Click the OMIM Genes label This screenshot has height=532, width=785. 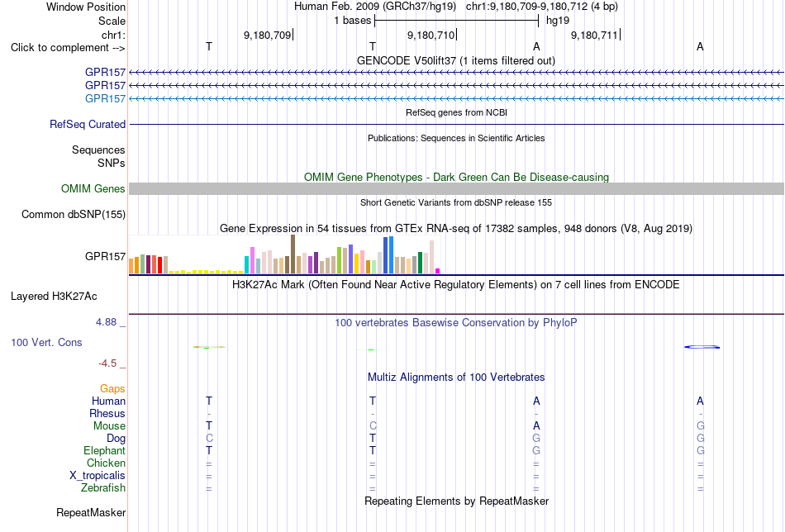[x=93, y=188]
